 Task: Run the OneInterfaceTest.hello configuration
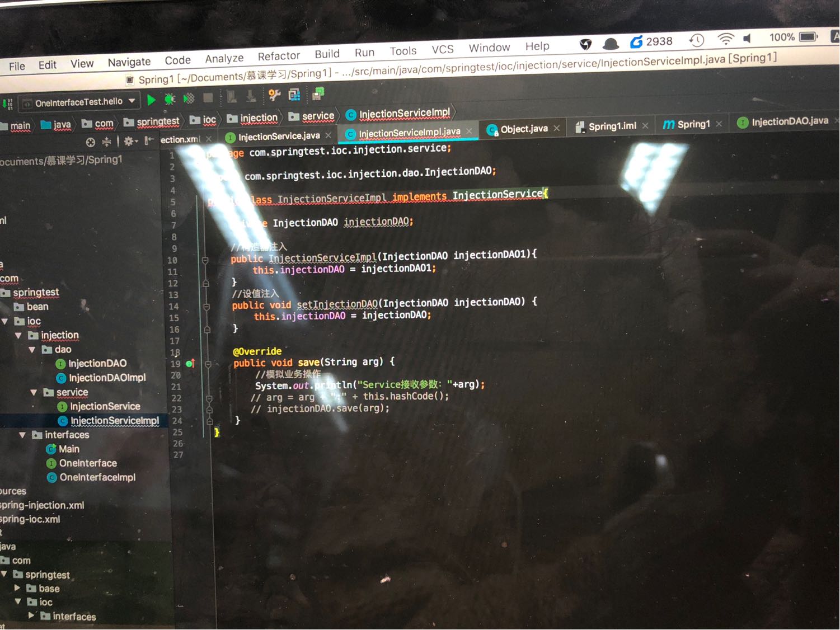(151, 100)
